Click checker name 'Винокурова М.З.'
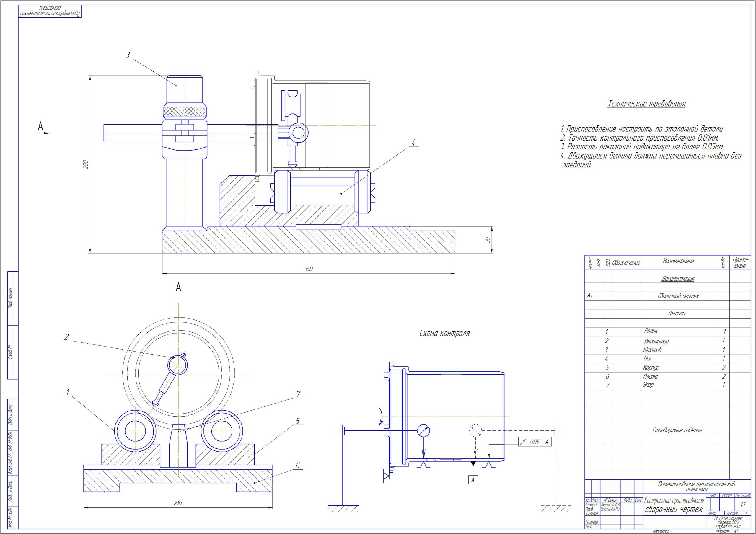 point(611,509)
